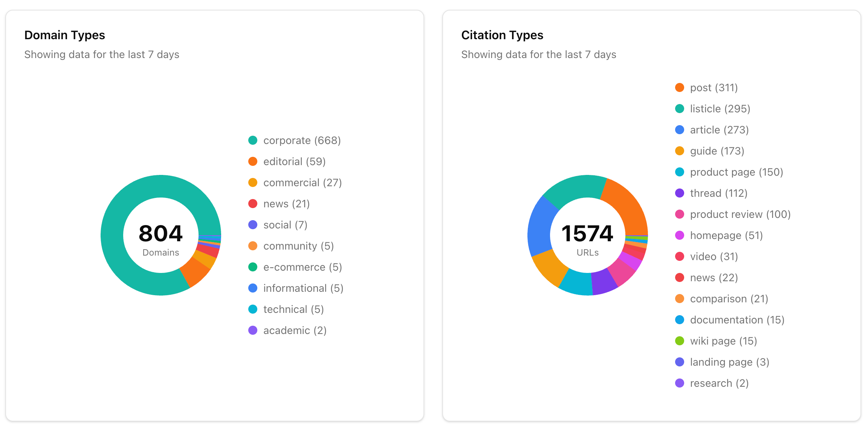Image resolution: width=868 pixels, height=429 pixels.
Task: Click the wiki page (15) legend label
Action: [x=723, y=341]
